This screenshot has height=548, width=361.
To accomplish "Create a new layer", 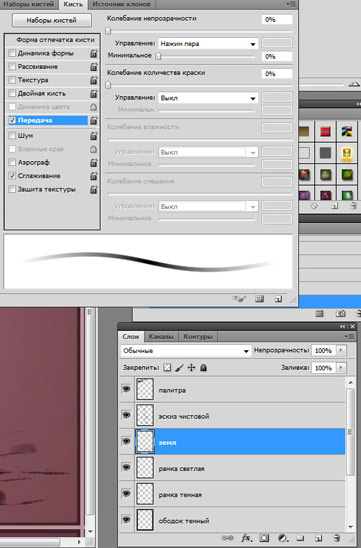I will point(318,538).
